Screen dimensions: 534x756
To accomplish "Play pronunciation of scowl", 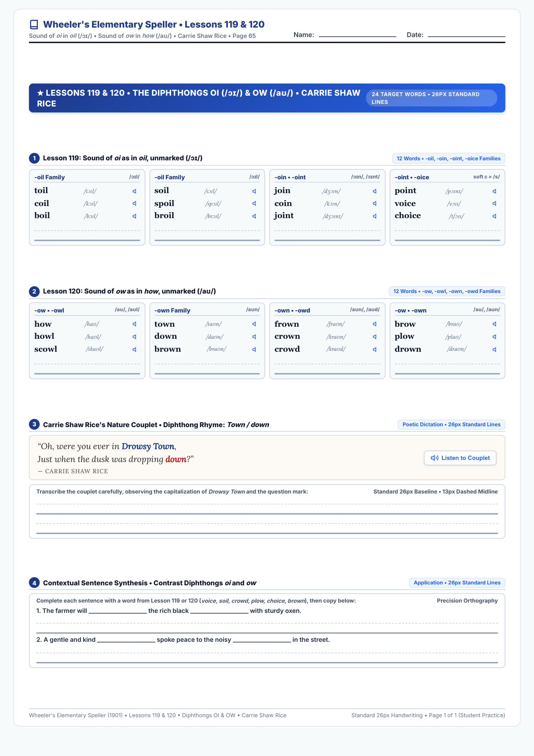I will pyautogui.click(x=134, y=350).
